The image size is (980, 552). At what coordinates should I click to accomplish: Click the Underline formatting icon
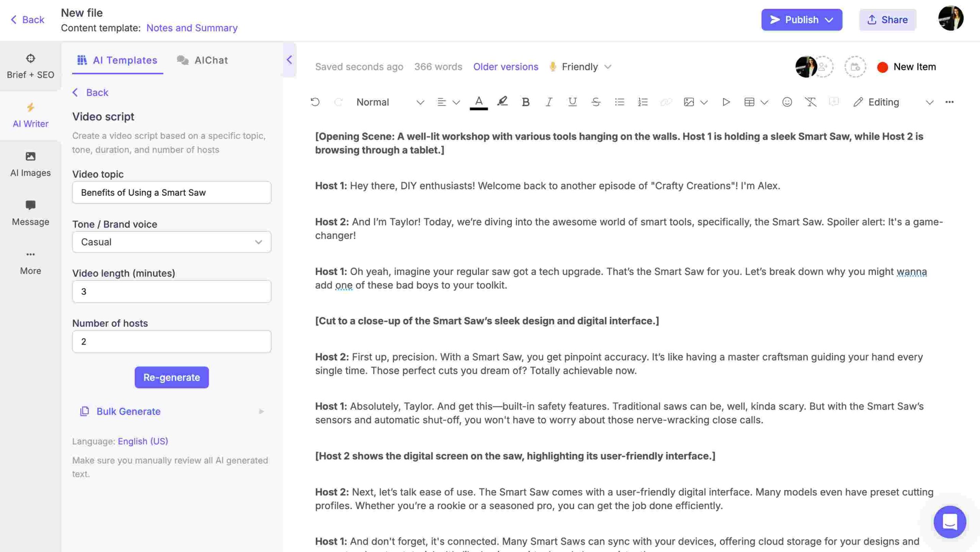pos(572,102)
